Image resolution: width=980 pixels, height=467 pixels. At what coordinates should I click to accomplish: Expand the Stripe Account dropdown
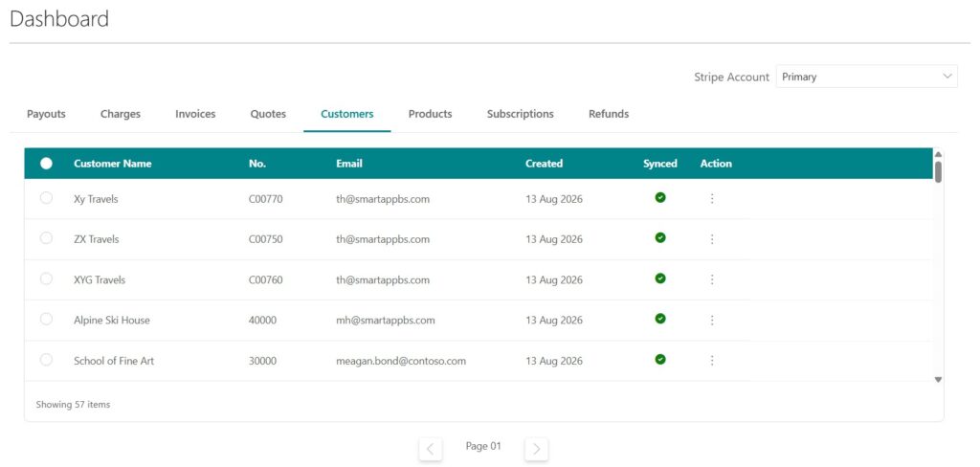tap(866, 77)
